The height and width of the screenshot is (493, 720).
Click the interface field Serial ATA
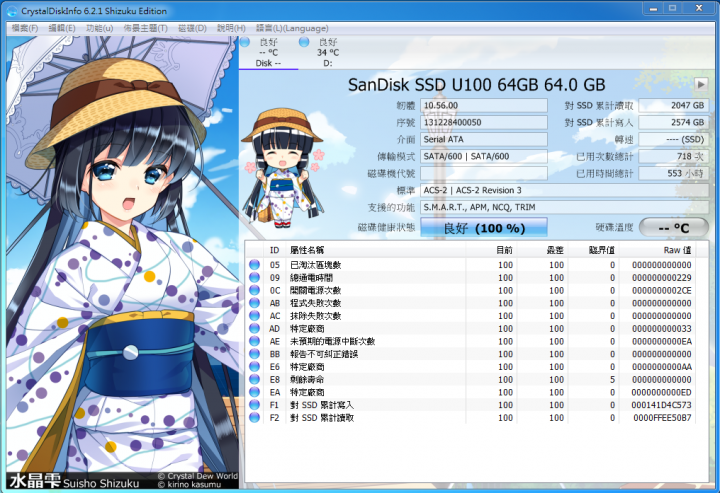[x=484, y=140]
